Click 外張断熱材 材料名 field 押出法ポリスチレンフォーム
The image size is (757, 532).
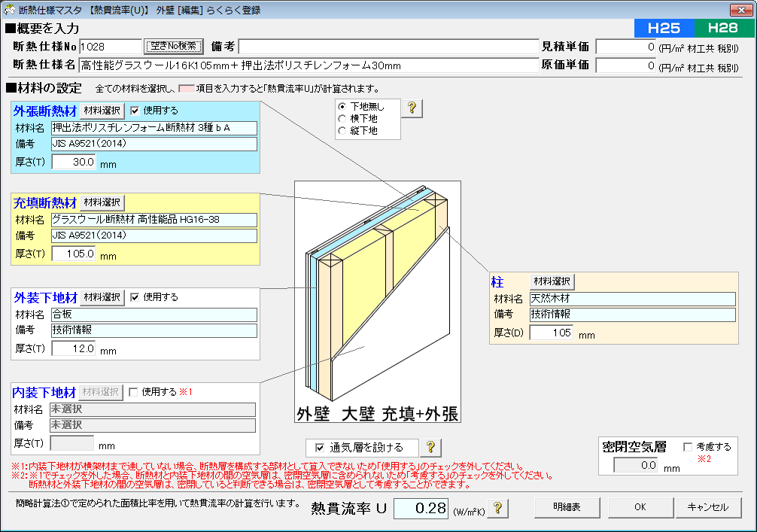(x=154, y=128)
